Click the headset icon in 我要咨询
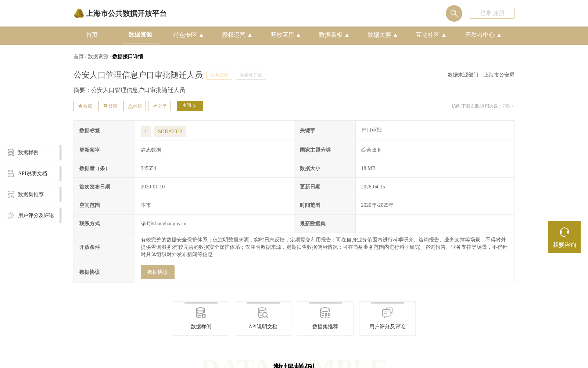588x368 pixels. [564, 232]
